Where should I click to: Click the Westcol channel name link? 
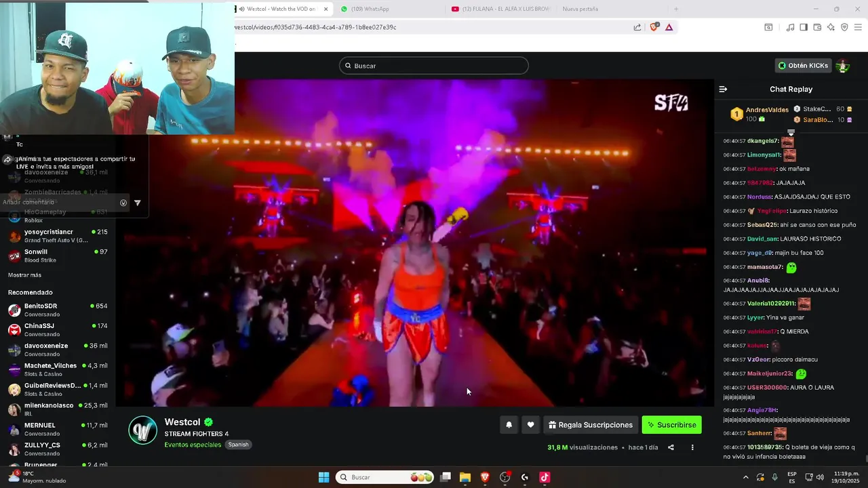point(184,422)
